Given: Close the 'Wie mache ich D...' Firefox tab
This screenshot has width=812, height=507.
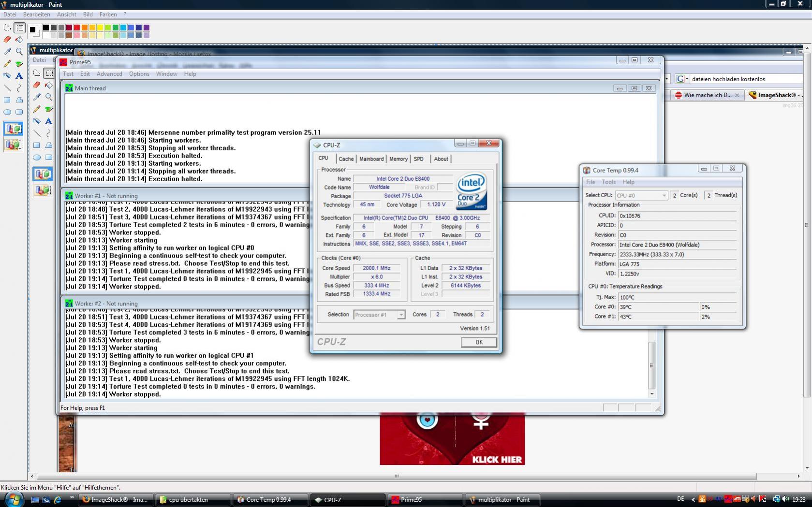Looking at the screenshot, I should 737,95.
